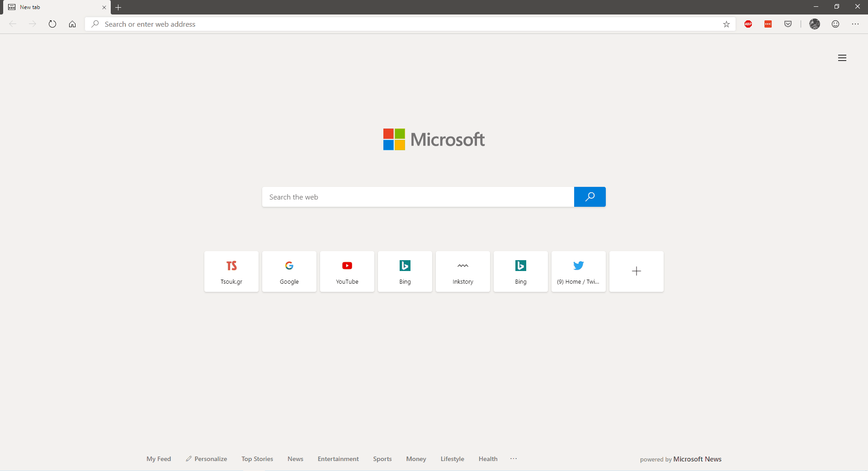This screenshot has width=868, height=471.
Task: Open page settings hamburger menu
Action: (x=842, y=58)
